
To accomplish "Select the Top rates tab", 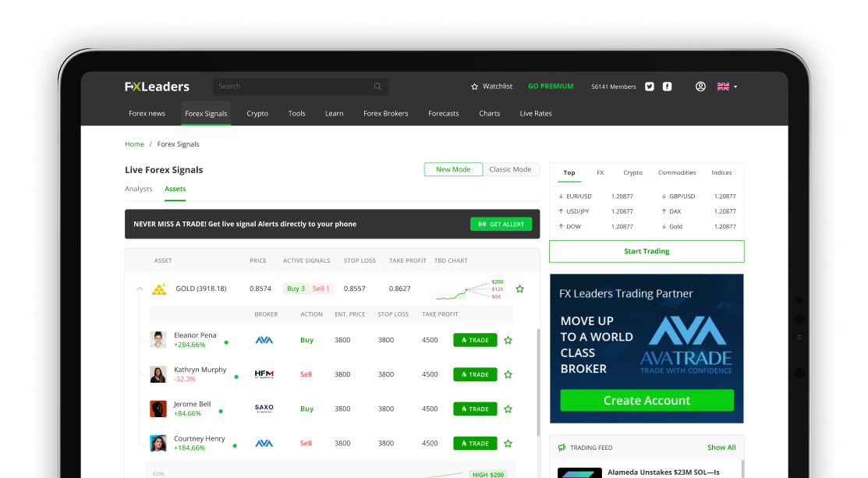I will click(x=569, y=172).
